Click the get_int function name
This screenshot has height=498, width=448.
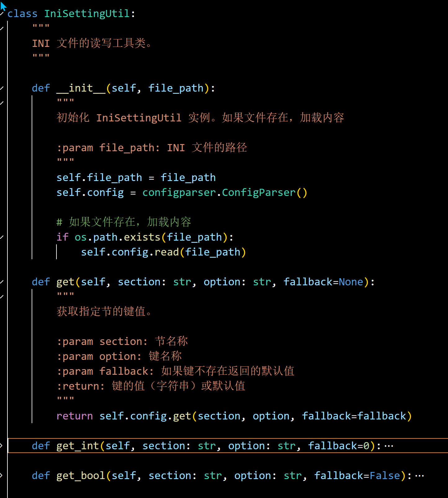(78, 446)
